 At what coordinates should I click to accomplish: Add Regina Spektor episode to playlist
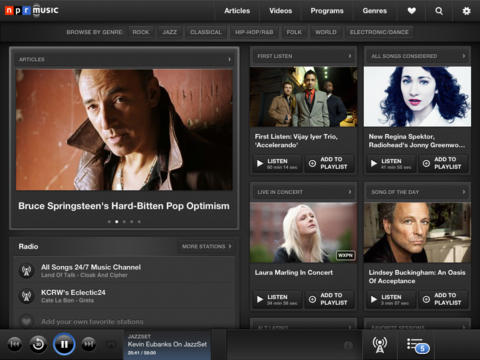(x=444, y=163)
